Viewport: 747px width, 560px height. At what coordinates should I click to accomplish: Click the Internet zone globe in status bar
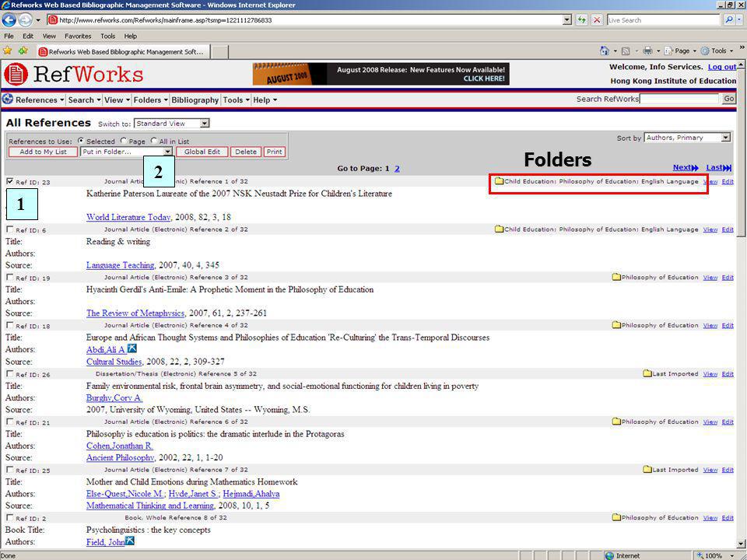pyautogui.click(x=609, y=555)
